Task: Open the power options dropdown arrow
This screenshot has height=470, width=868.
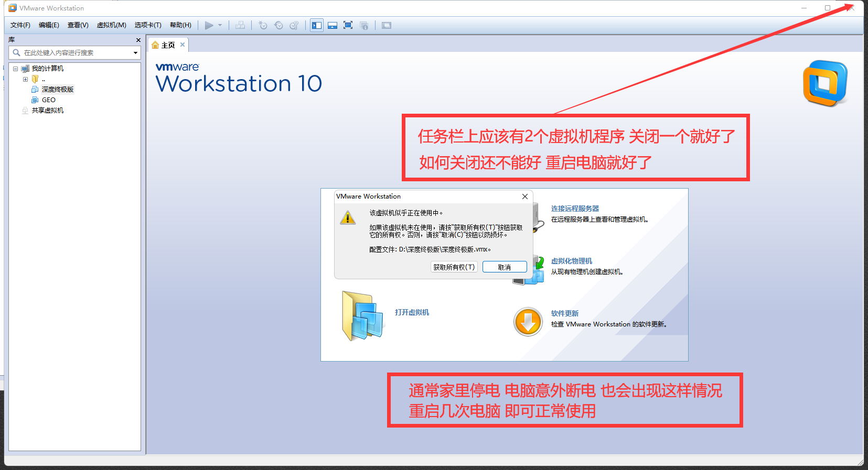Action: [220, 25]
